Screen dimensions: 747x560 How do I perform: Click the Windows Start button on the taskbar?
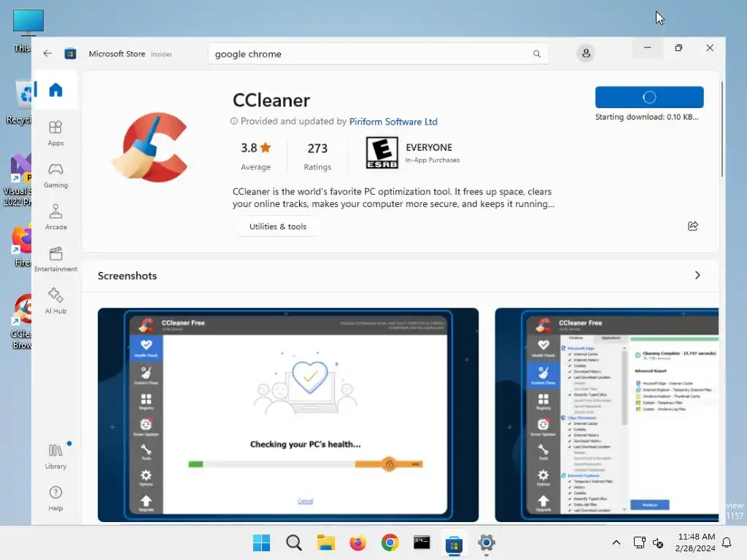[x=261, y=542]
